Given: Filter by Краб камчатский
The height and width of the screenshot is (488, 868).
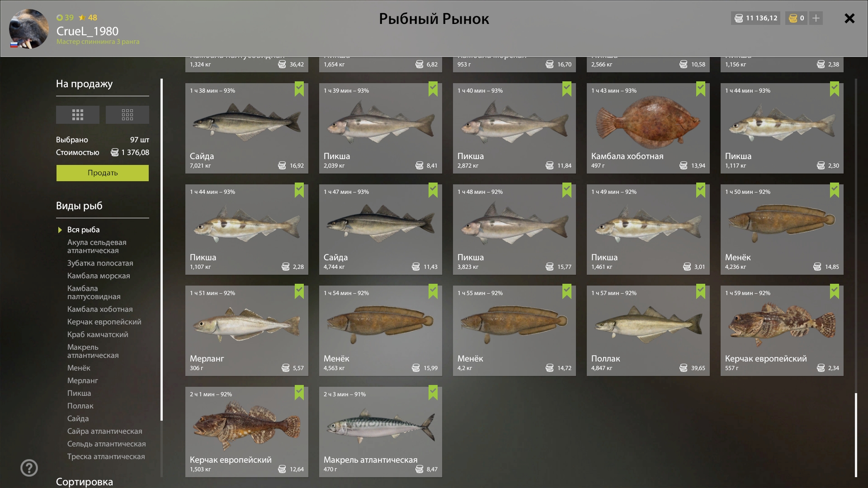Looking at the screenshot, I should [98, 334].
